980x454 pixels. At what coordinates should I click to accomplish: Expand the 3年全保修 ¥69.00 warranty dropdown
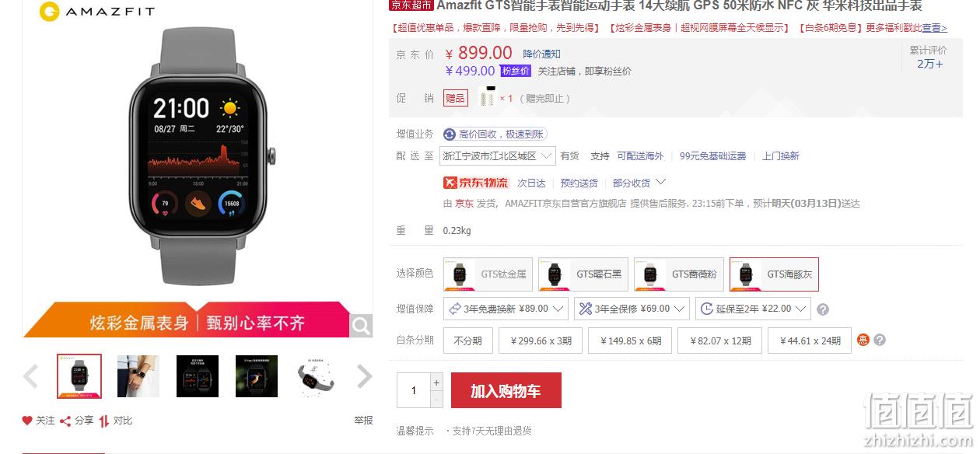coord(632,309)
